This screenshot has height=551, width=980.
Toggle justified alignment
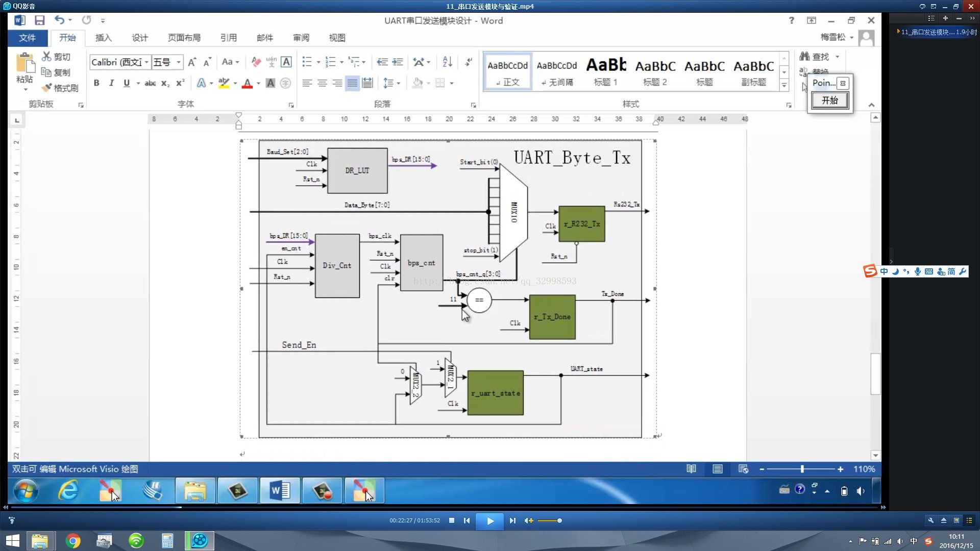pos(352,83)
